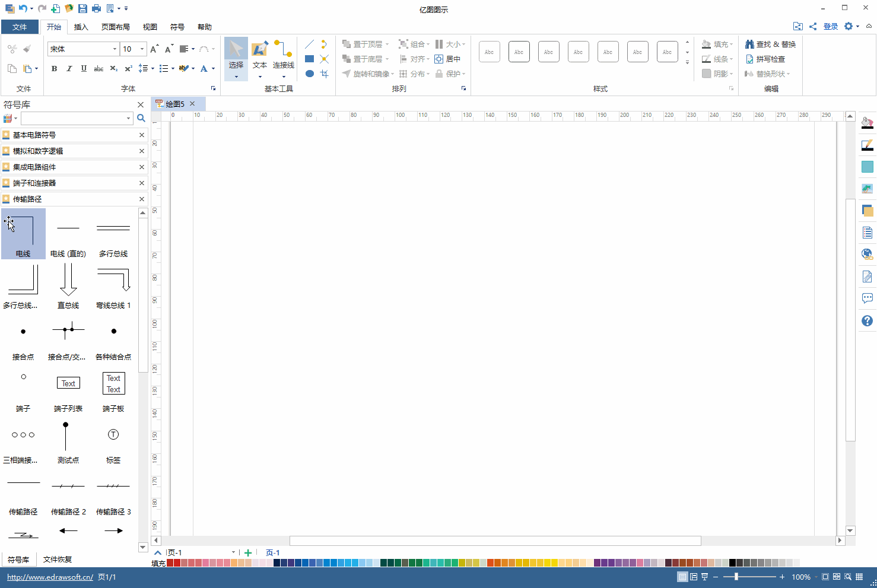Adjust the zoom slider handle
Screen dimensions: 877x588
(736, 577)
